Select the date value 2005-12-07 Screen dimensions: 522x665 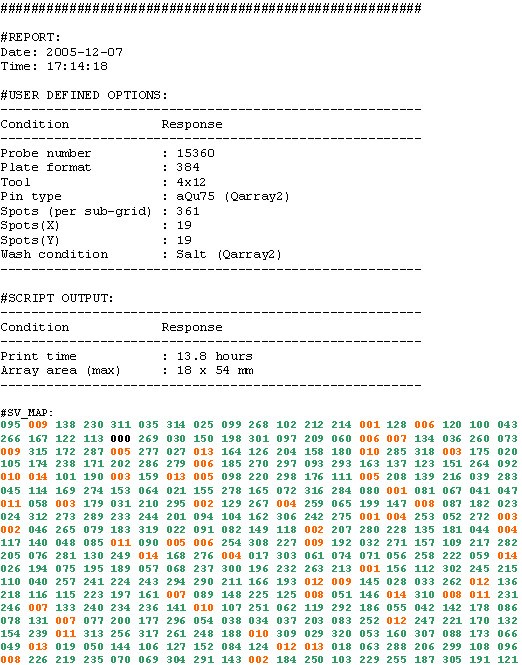coord(84,52)
